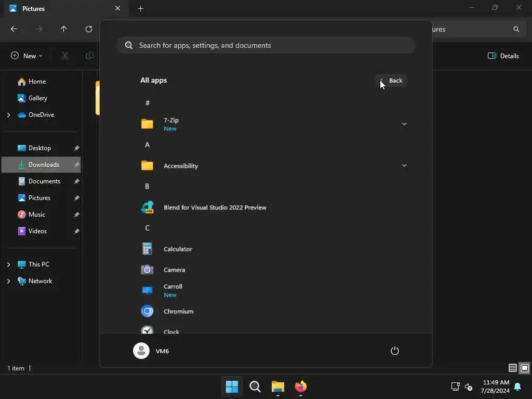This screenshot has height=399, width=532.
Task: Open the VM6 user account menu
Action: coord(151,351)
